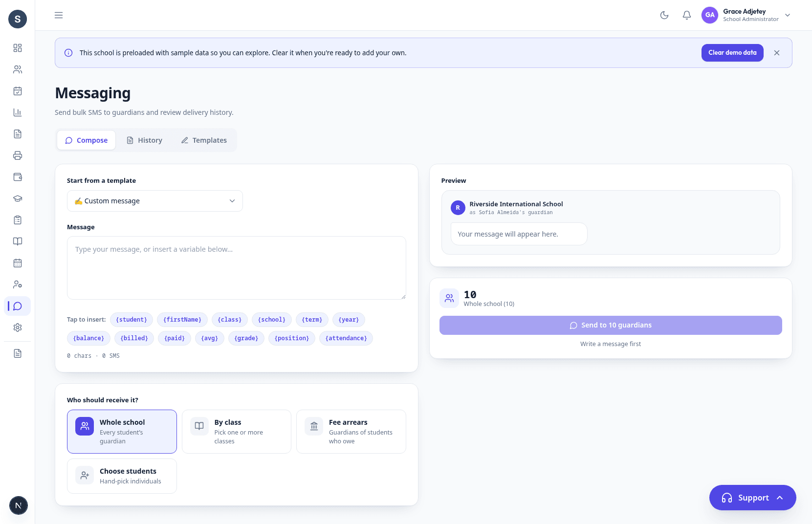This screenshot has width=812, height=524.
Task: Insert the {balance} variable chip
Action: (88, 338)
